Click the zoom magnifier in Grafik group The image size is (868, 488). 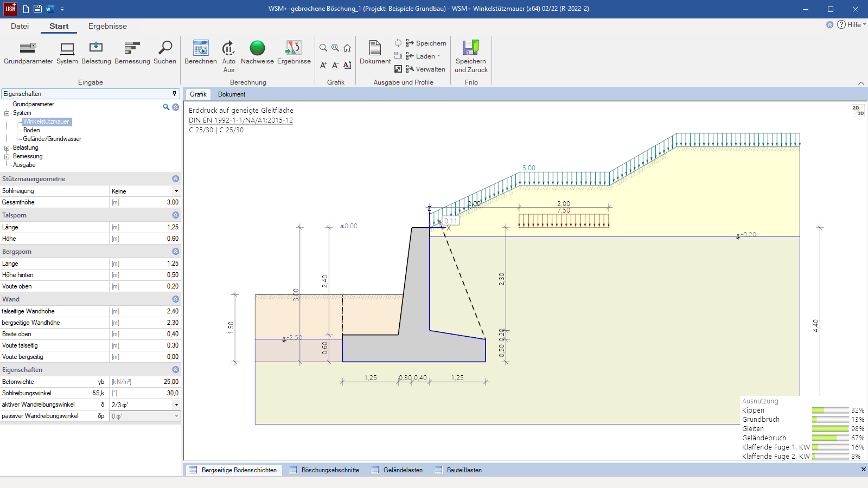323,48
